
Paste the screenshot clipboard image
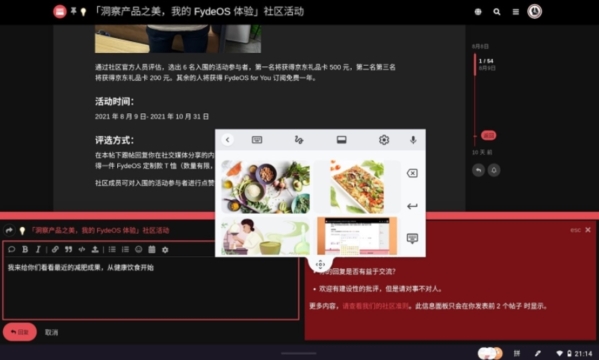(x=357, y=236)
